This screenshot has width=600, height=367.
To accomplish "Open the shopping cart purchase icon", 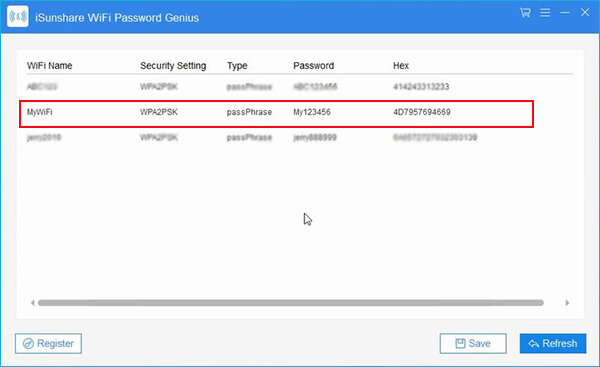I will [525, 13].
